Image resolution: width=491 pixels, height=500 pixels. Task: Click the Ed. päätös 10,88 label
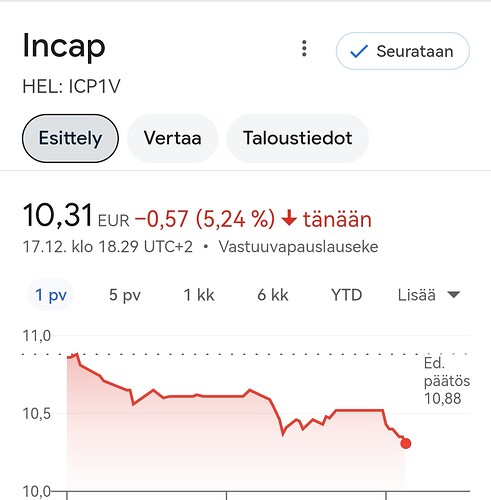(447, 381)
